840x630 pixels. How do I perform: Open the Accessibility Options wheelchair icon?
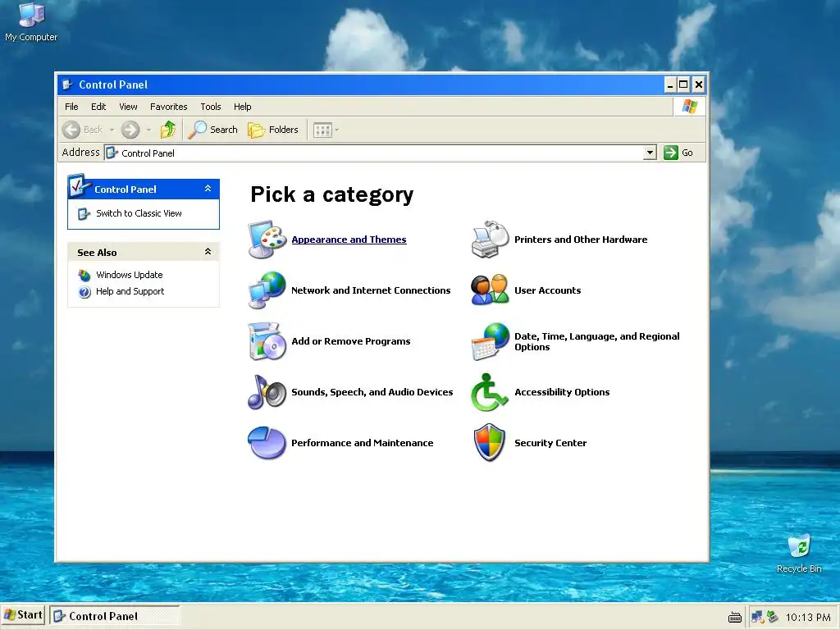coord(490,391)
